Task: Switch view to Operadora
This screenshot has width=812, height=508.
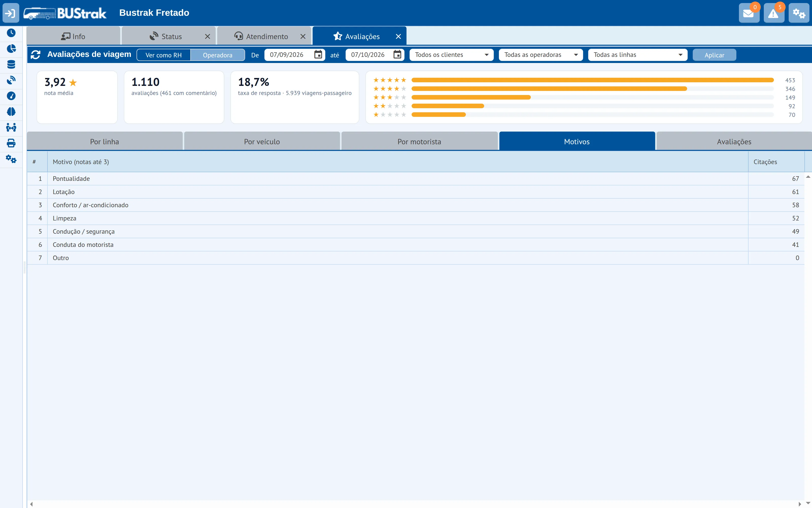Action: click(217, 55)
